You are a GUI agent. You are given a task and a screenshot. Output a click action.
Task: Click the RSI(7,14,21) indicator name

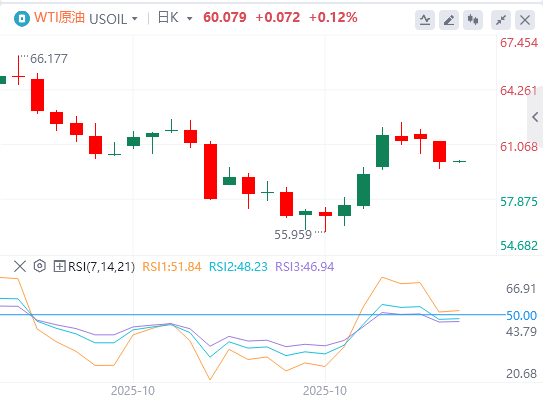[101, 267]
